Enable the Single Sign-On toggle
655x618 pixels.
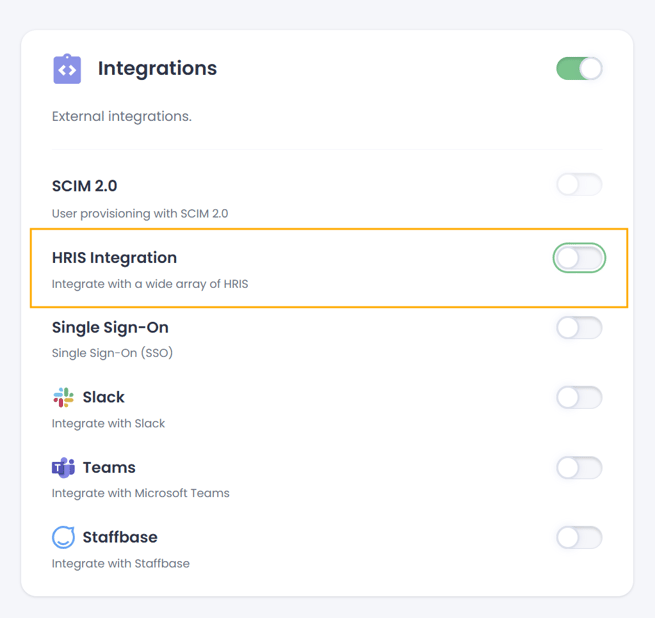click(579, 328)
